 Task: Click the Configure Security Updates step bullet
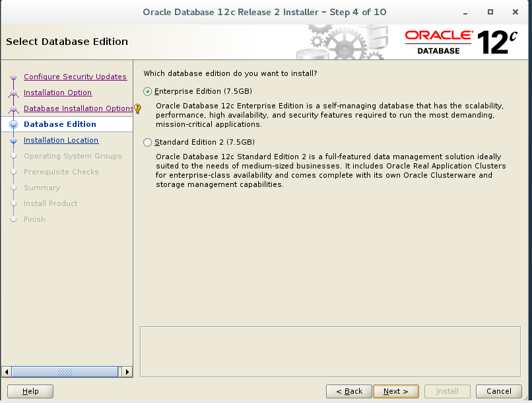[14, 77]
